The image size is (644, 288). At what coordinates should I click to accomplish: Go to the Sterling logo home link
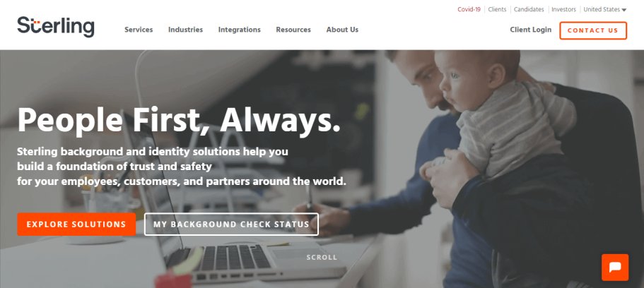[56, 27]
